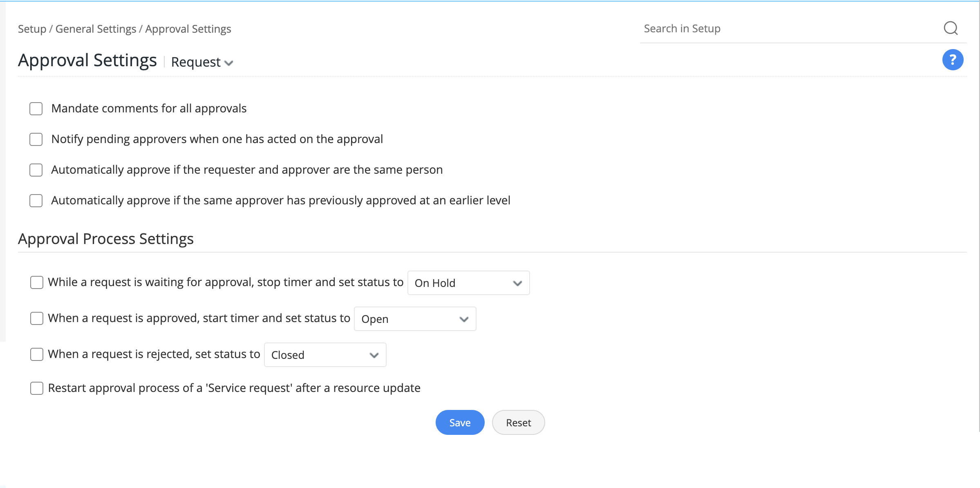Select Approval Settings in breadcrumb
The image size is (980, 488).
click(x=188, y=29)
